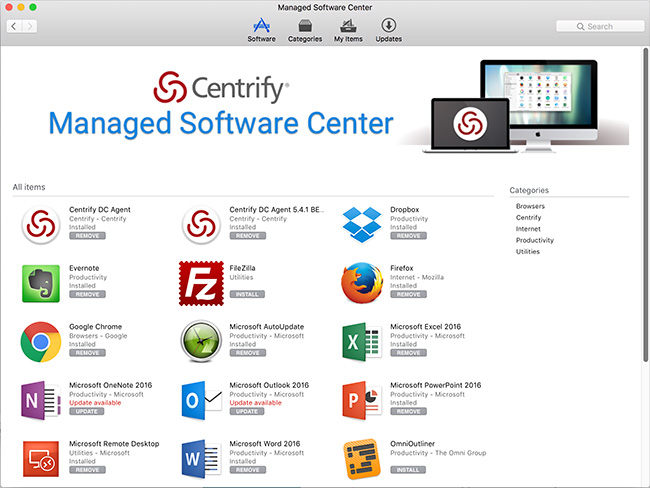Install FileZilla
Screen dimensions: 650x488
point(247,294)
